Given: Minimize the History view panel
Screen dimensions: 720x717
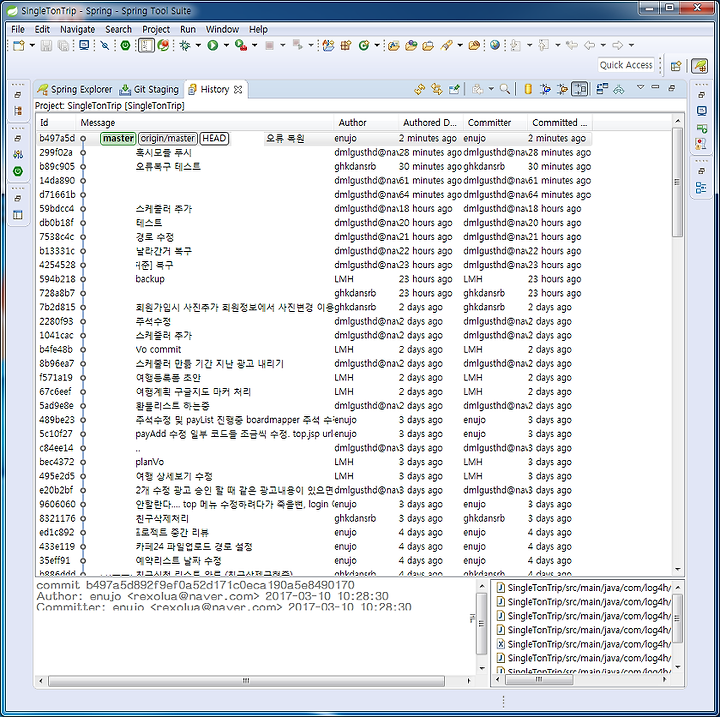Looking at the screenshot, I should coord(656,87).
